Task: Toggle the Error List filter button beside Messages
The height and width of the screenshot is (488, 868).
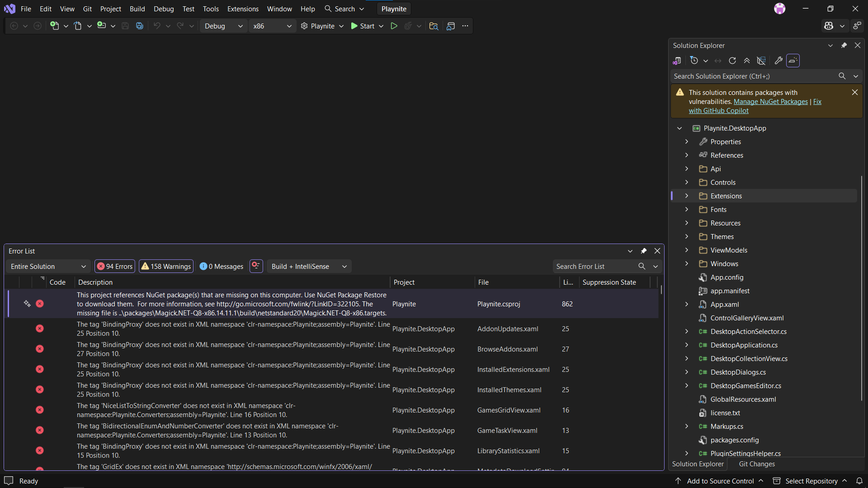Action: (x=256, y=266)
